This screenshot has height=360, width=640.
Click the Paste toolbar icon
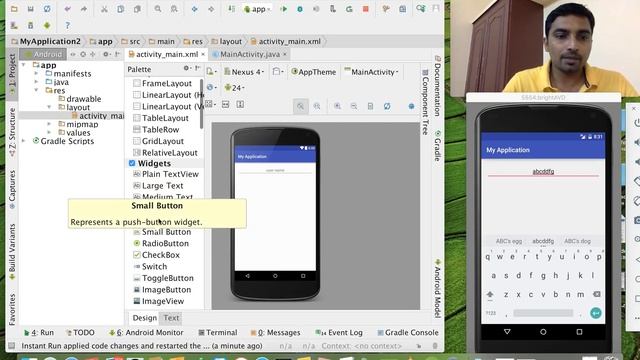(137, 9)
